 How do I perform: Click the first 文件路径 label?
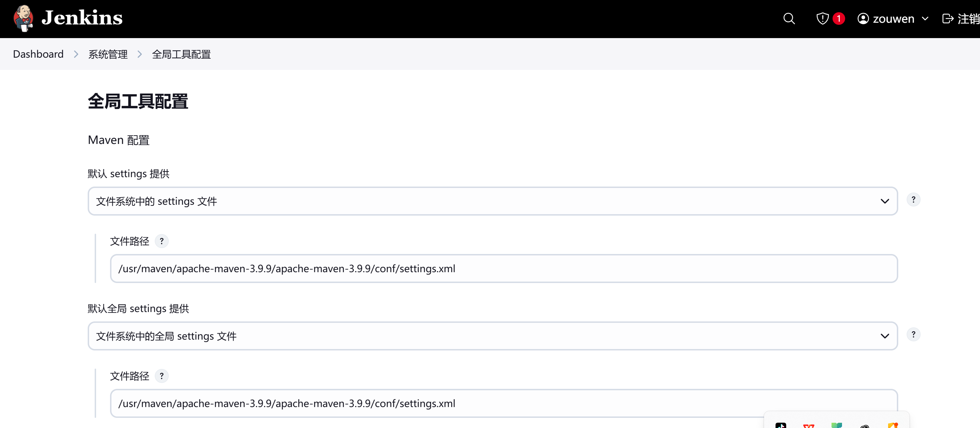click(x=130, y=241)
